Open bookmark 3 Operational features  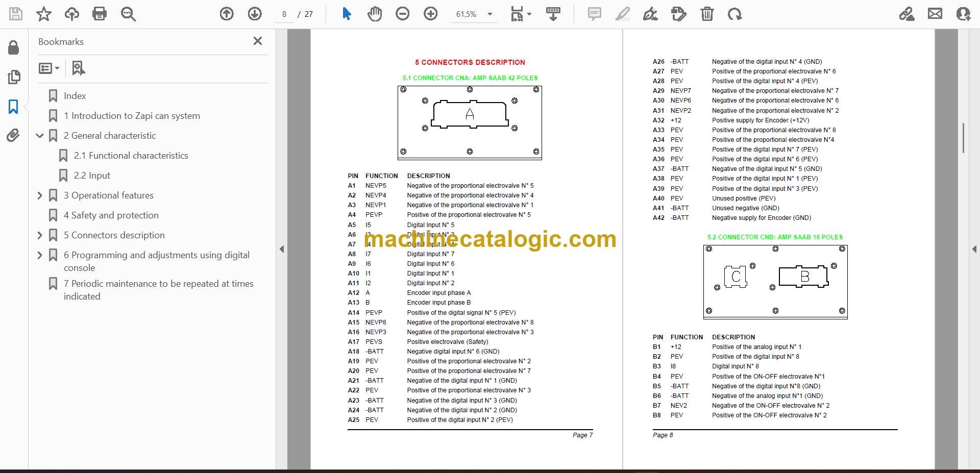pos(108,195)
